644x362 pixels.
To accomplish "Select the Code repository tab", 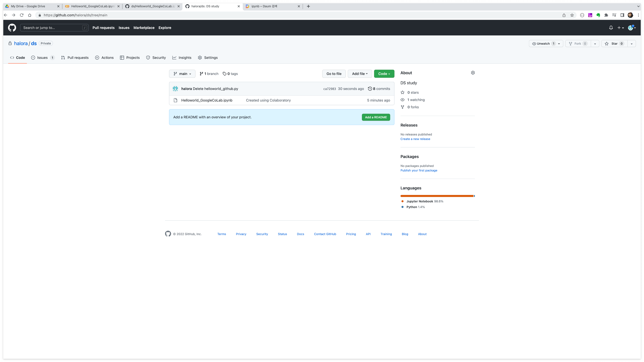I will click(18, 58).
